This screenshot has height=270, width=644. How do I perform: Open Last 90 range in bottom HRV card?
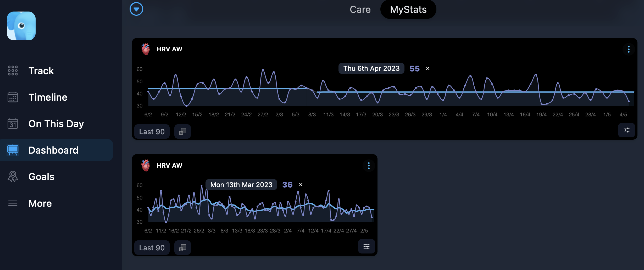152,248
